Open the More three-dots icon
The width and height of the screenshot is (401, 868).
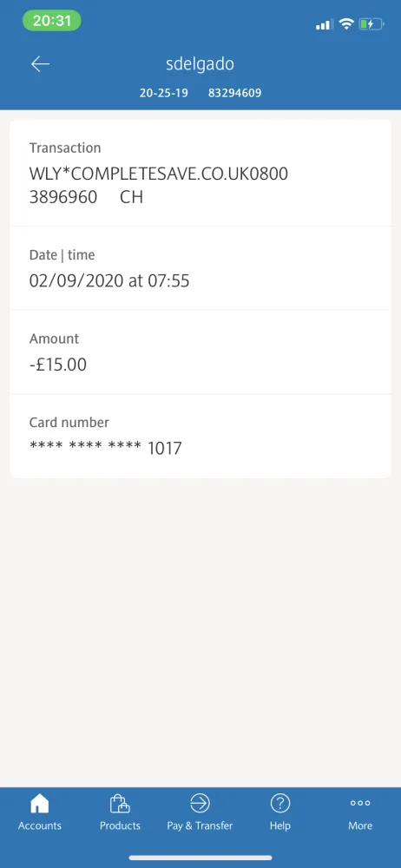360,803
